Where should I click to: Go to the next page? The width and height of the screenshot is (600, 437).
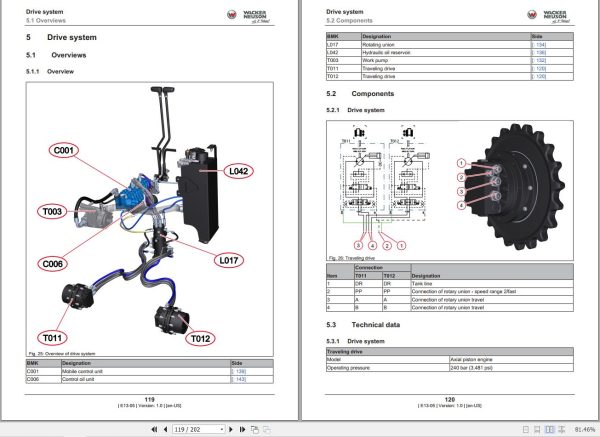231,429
